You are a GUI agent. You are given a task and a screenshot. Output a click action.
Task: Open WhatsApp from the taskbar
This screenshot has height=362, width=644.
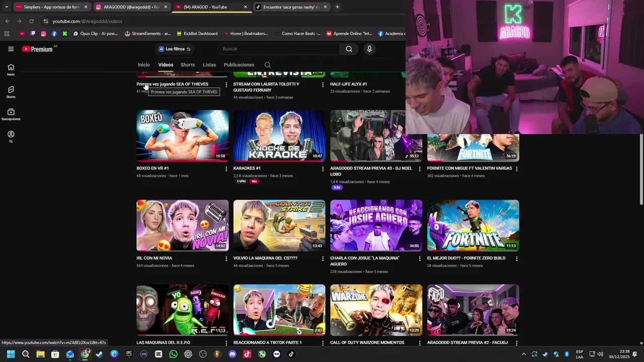point(173,354)
